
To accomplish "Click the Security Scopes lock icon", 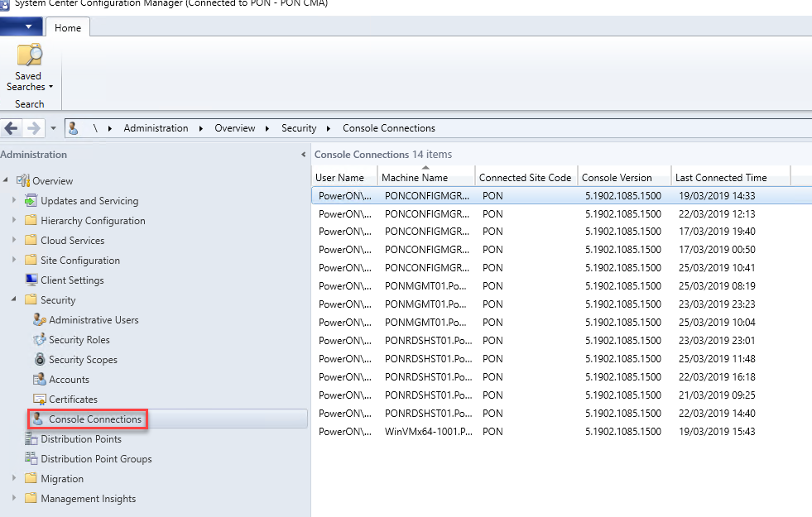I will [39, 360].
